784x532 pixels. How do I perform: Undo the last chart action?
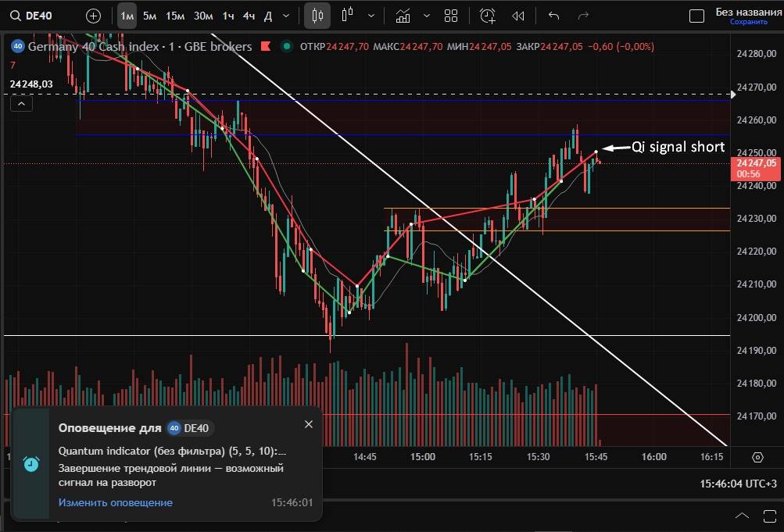click(554, 16)
